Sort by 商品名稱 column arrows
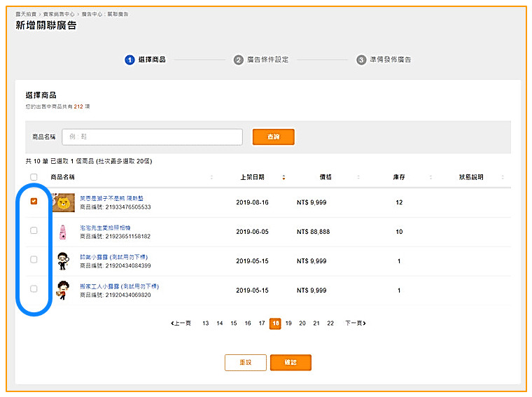 click(x=211, y=177)
